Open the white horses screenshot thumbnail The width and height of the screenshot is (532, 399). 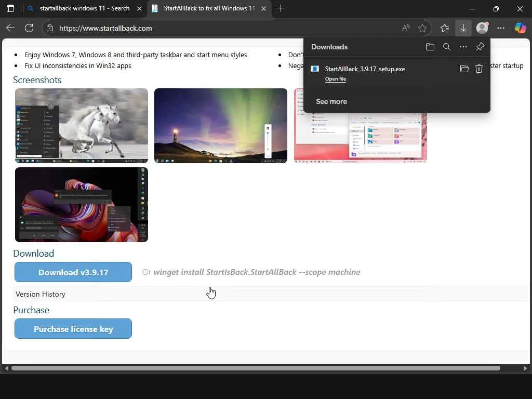[82, 126]
